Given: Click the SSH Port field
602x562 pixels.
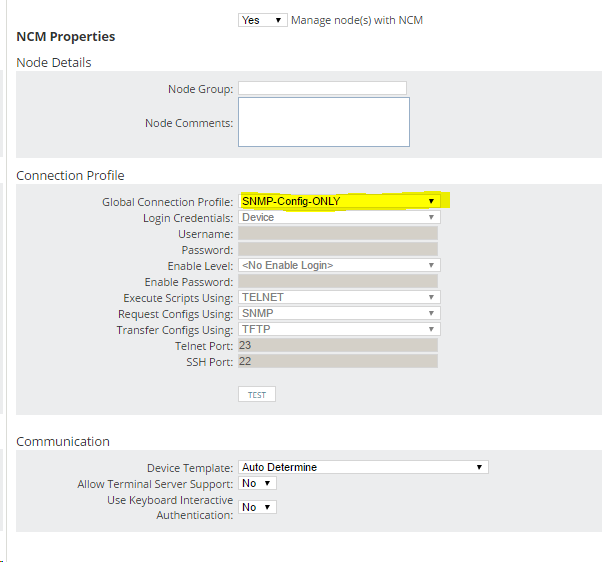Looking at the screenshot, I should point(338,361).
